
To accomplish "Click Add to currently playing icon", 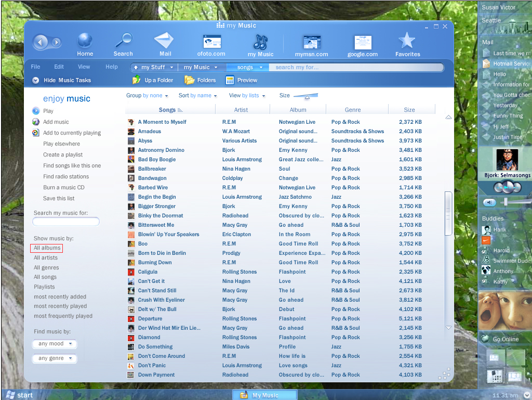I will [36, 133].
